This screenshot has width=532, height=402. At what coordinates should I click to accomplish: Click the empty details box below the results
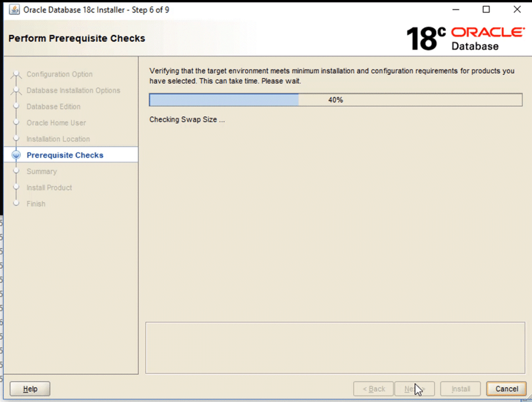click(x=335, y=348)
